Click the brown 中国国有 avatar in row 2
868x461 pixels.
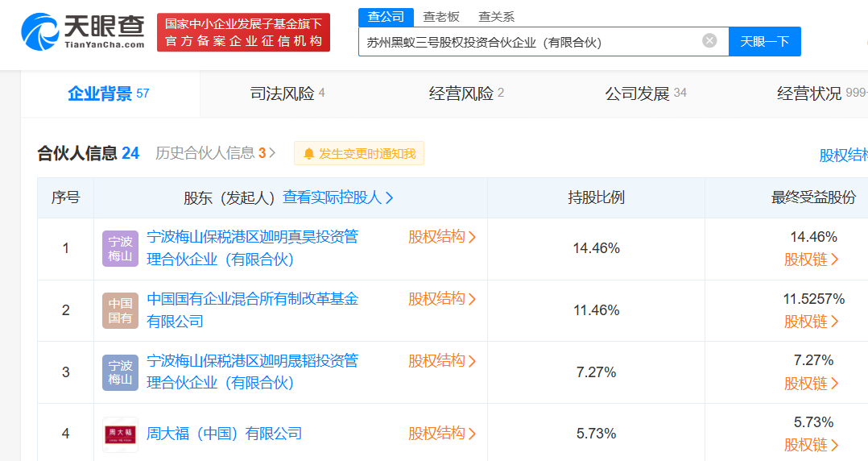120,311
